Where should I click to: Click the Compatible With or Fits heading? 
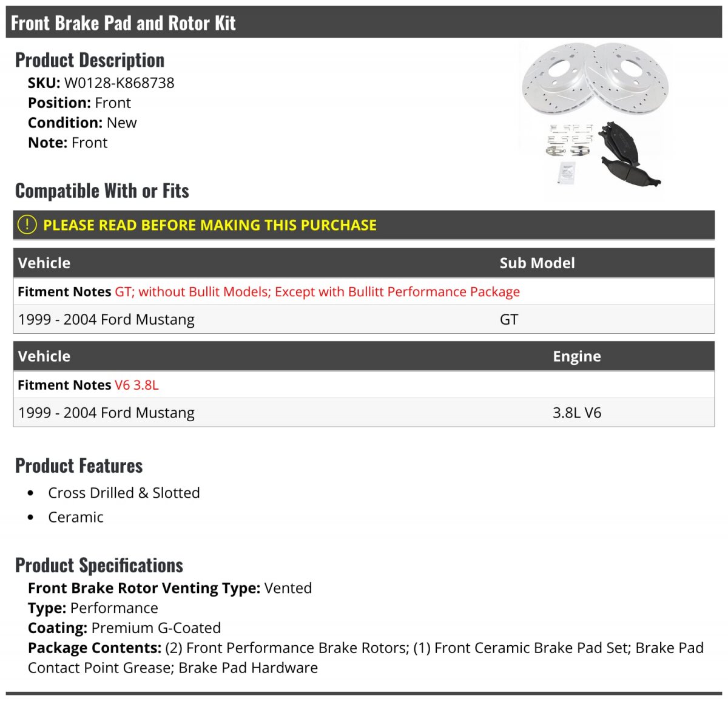[x=102, y=191]
